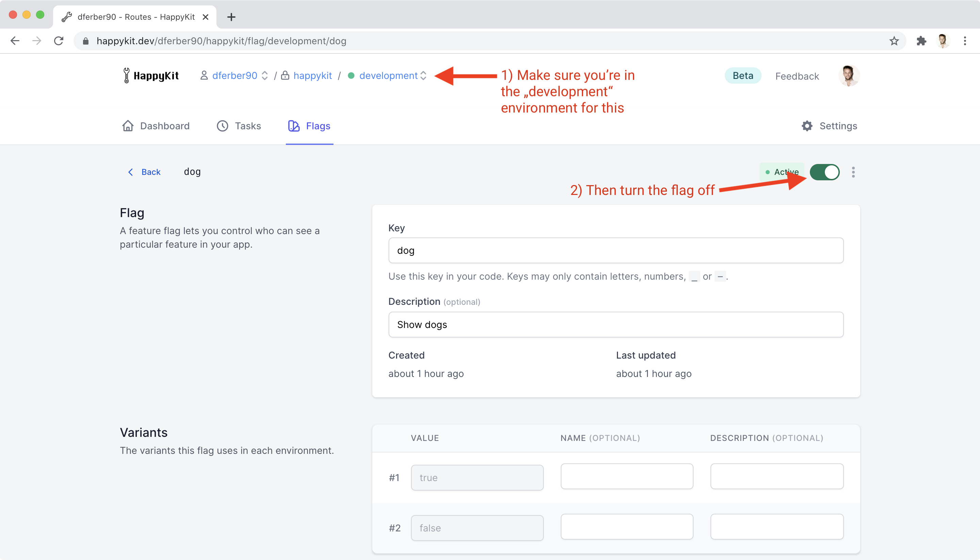The height and width of the screenshot is (560, 980).
Task: Switch to the Tasks tab
Action: [239, 126]
